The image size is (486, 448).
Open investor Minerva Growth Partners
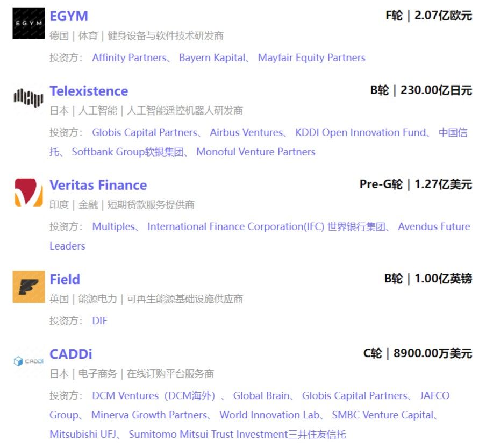coord(149,415)
